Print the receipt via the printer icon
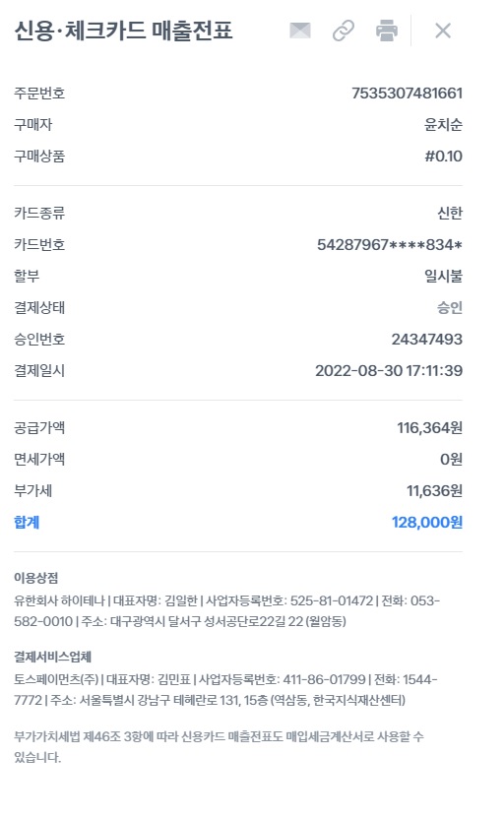 pyautogui.click(x=387, y=31)
